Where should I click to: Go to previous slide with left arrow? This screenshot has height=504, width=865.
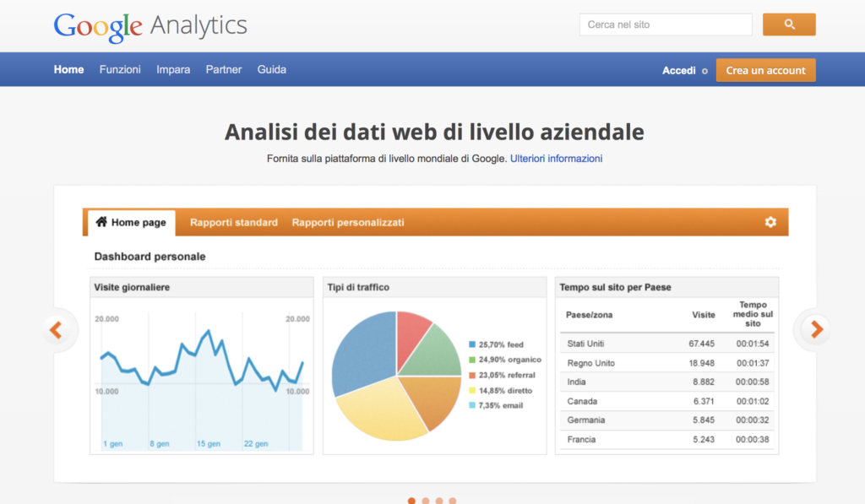click(x=56, y=330)
